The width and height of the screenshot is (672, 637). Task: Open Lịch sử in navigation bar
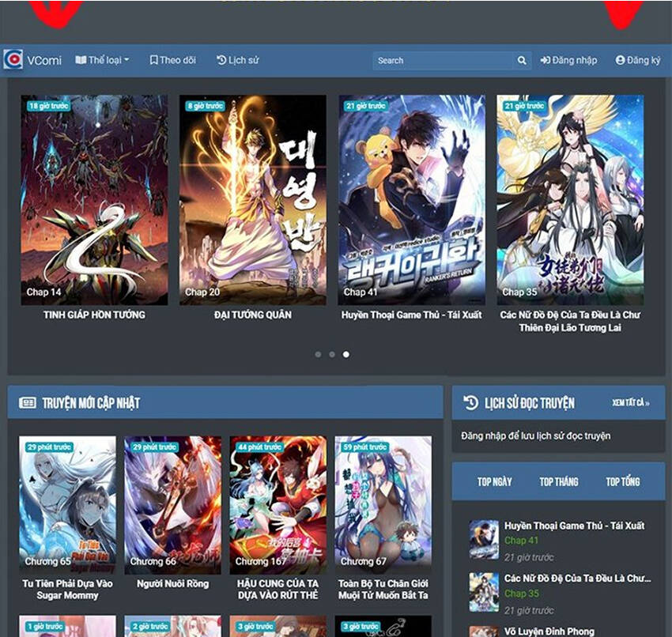point(237,60)
